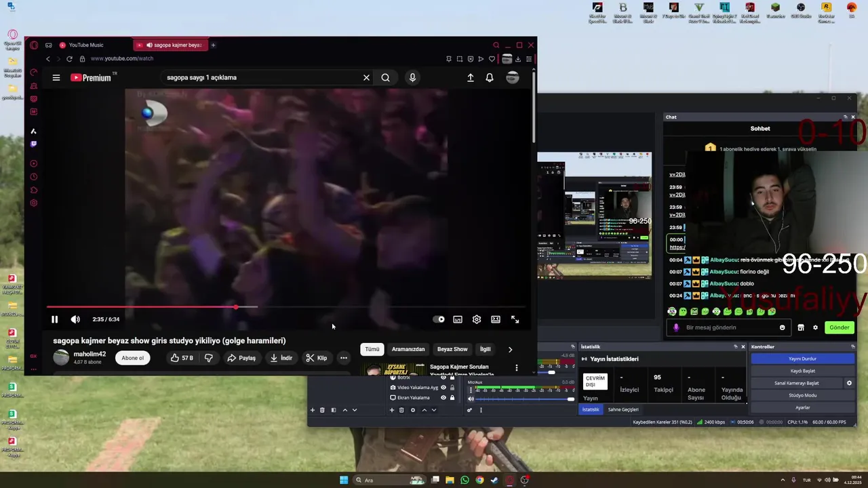868x488 pixels.
Task: Open the chat shop icon
Action: (x=801, y=327)
